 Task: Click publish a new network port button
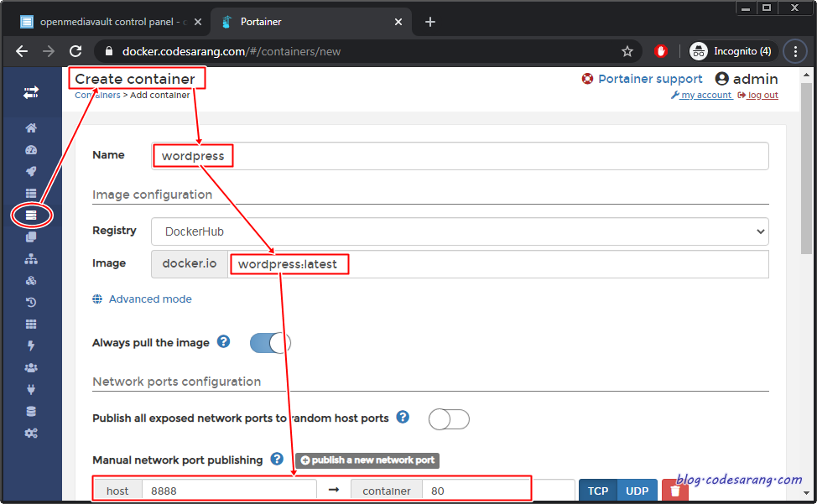pos(367,460)
